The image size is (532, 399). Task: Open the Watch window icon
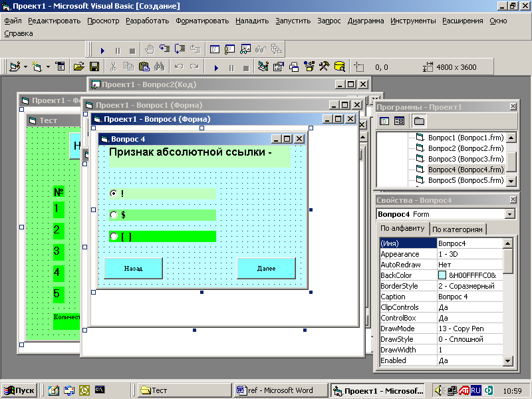coord(245,50)
